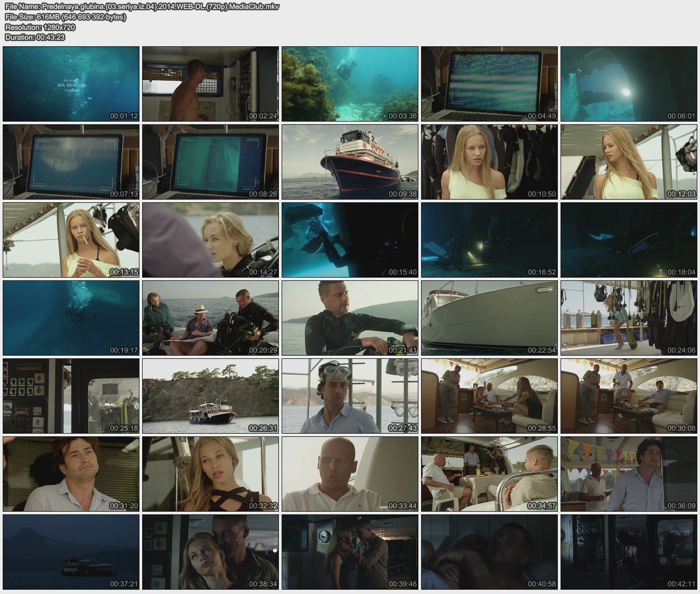Open the underwater diver frame at 00:15:40
Image resolution: width=700 pixels, height=594 pixels.
click(x=350, y=240)
